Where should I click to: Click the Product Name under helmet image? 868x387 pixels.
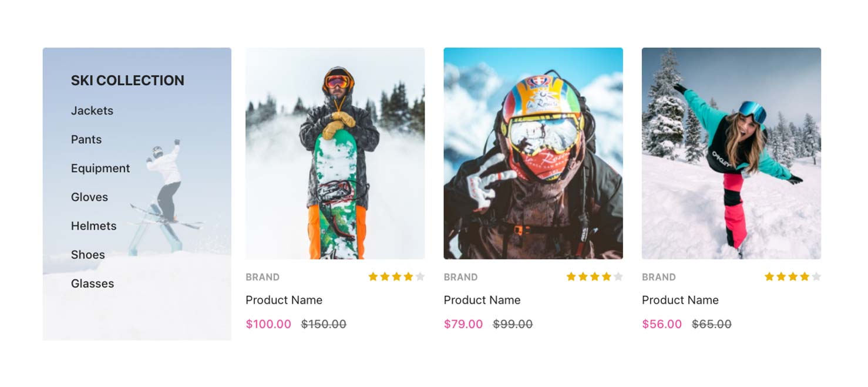(x=482, y=300)
